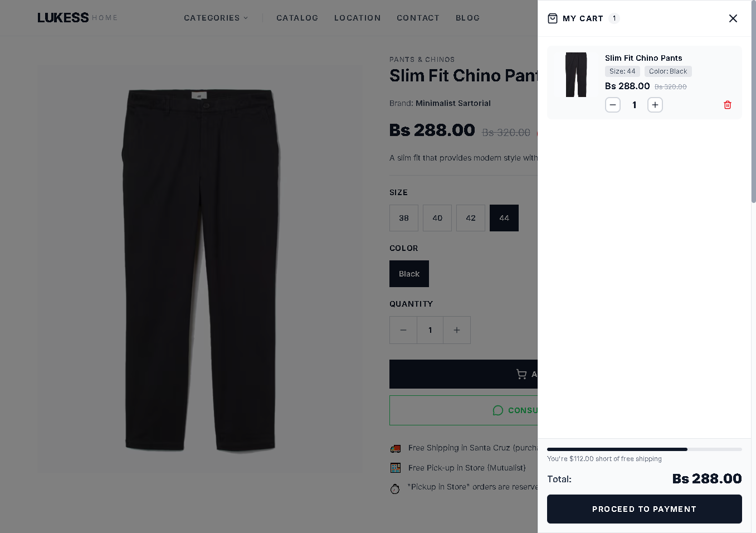Select size 38

(x=404, y=218)
